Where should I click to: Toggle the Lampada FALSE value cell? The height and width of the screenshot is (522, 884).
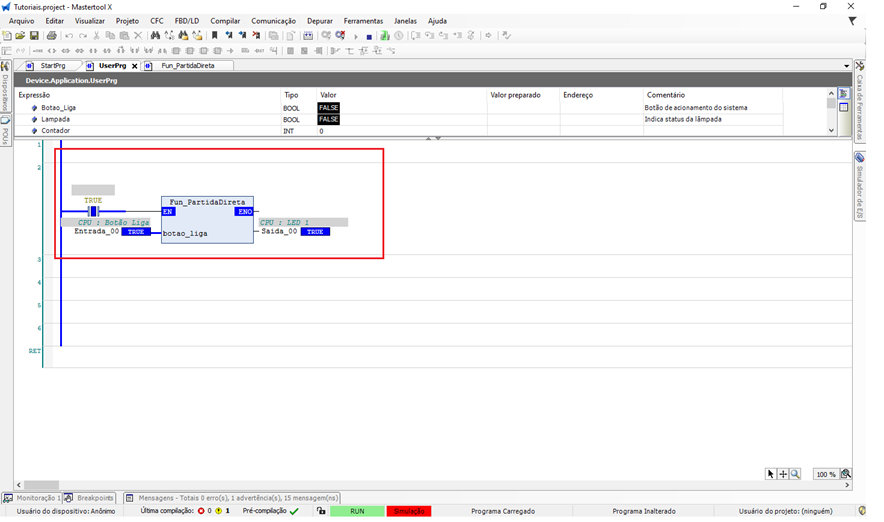328,119
